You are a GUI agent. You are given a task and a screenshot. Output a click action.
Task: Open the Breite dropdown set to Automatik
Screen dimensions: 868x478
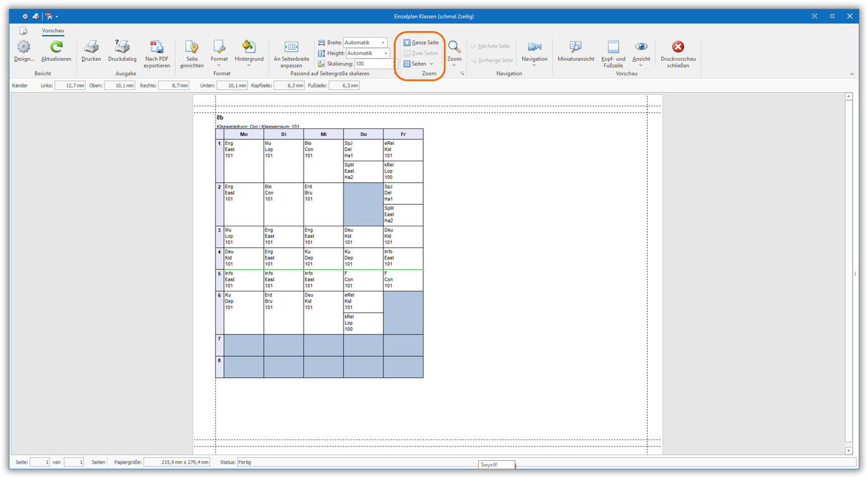[383, 43]
